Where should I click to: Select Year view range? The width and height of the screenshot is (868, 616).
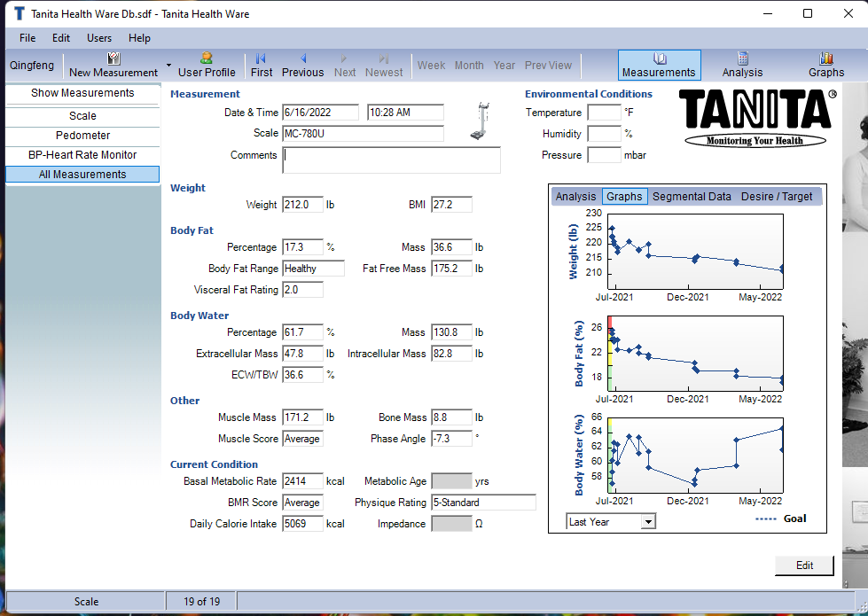(504, 66)
